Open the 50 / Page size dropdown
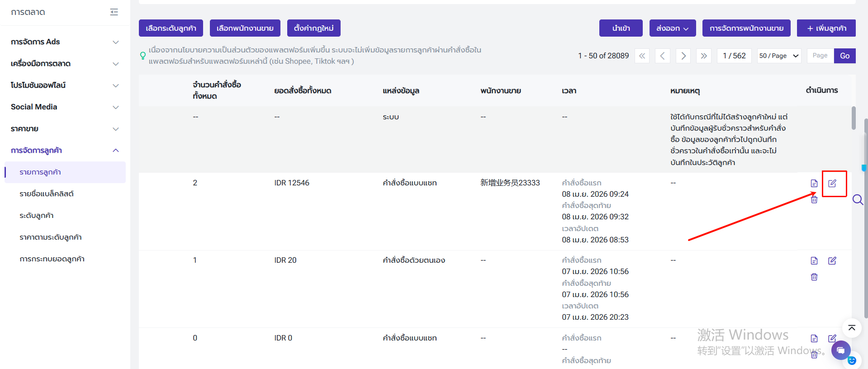The width and height of the screenshot is (868, 369). [779, 56]
